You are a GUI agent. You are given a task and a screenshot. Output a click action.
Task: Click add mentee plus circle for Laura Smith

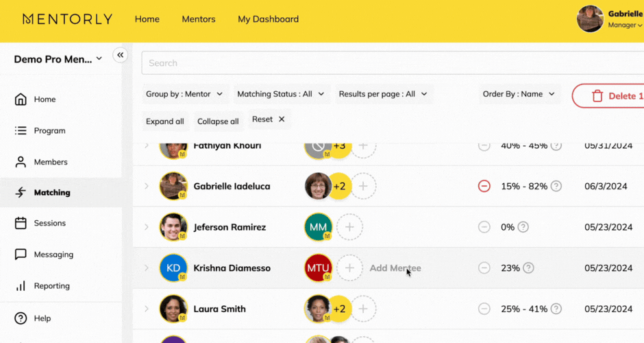pos(363,309)
